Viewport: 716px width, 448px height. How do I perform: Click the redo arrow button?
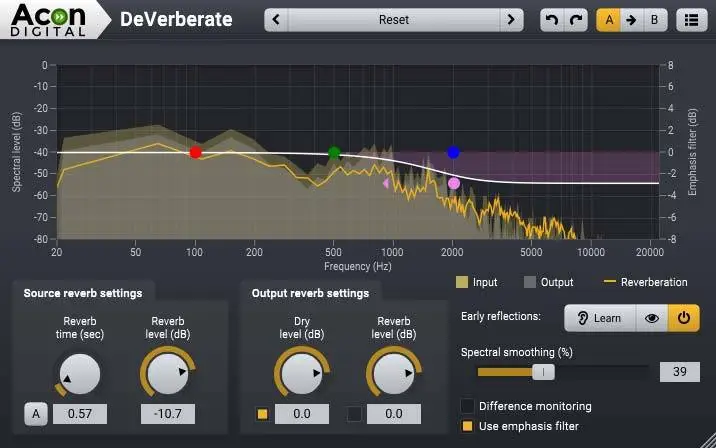[576, 20]
